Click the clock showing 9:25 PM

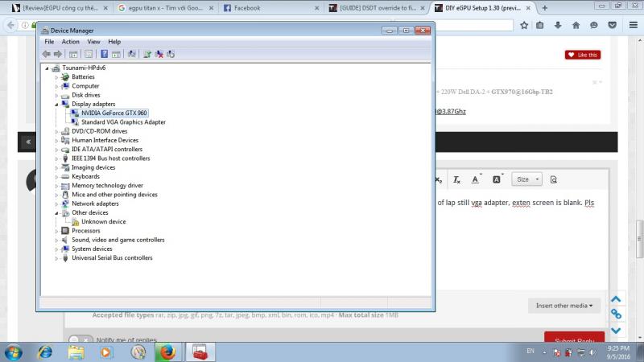tap(618, 348)
